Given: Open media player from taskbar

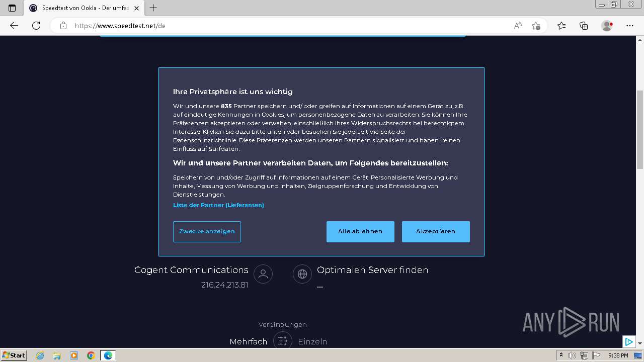Looking at the screenshot, I should coord(74,355).
